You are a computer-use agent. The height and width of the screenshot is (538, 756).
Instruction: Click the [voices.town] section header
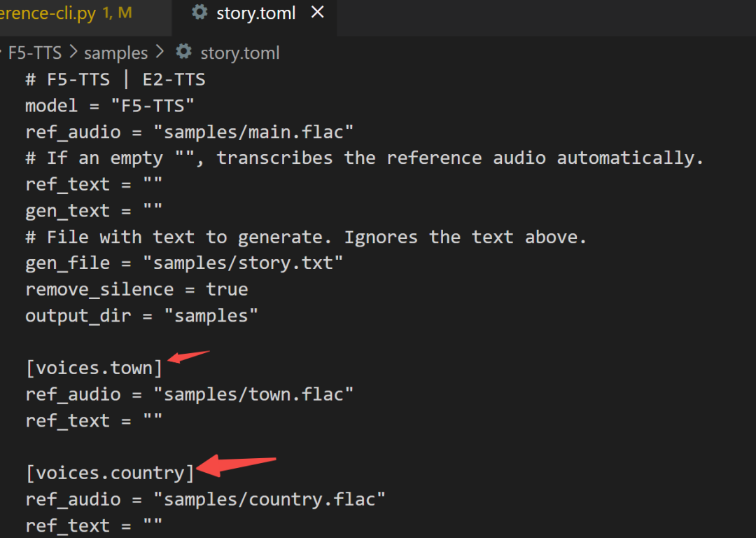[x=94, y=368]
